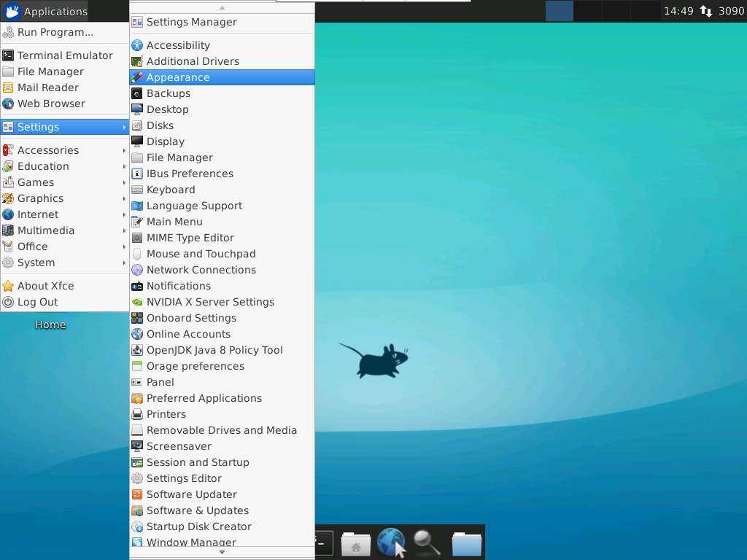Launch Web Browser from the menu
Viewport: 747px width, 560px height.
click(x=65, y=104)
